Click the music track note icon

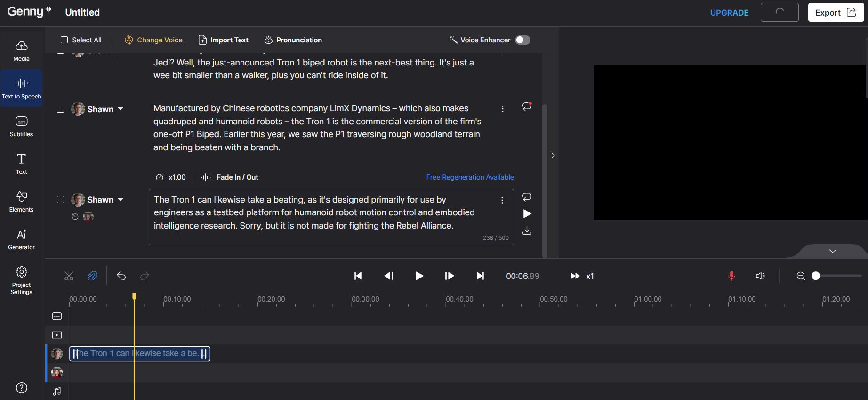57,392
